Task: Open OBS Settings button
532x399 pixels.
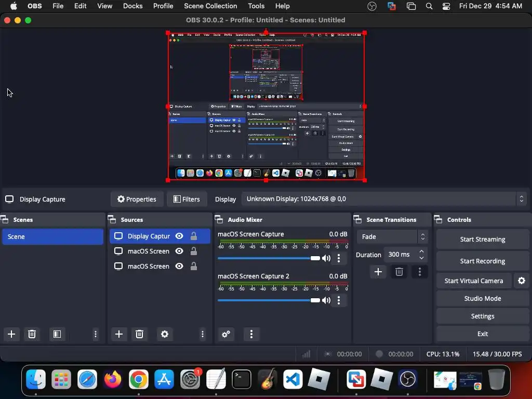Action: pos(483,316)
